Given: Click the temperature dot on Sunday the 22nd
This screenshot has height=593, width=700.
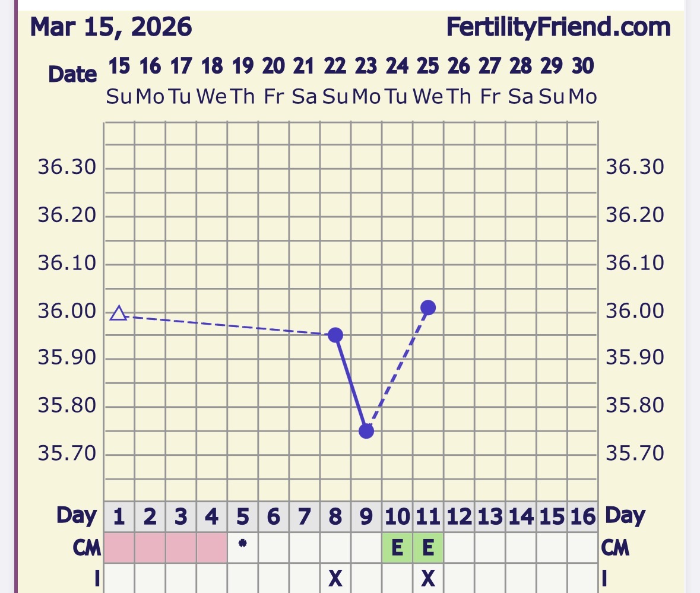Looking at the screenshot, I should point(335,335).
